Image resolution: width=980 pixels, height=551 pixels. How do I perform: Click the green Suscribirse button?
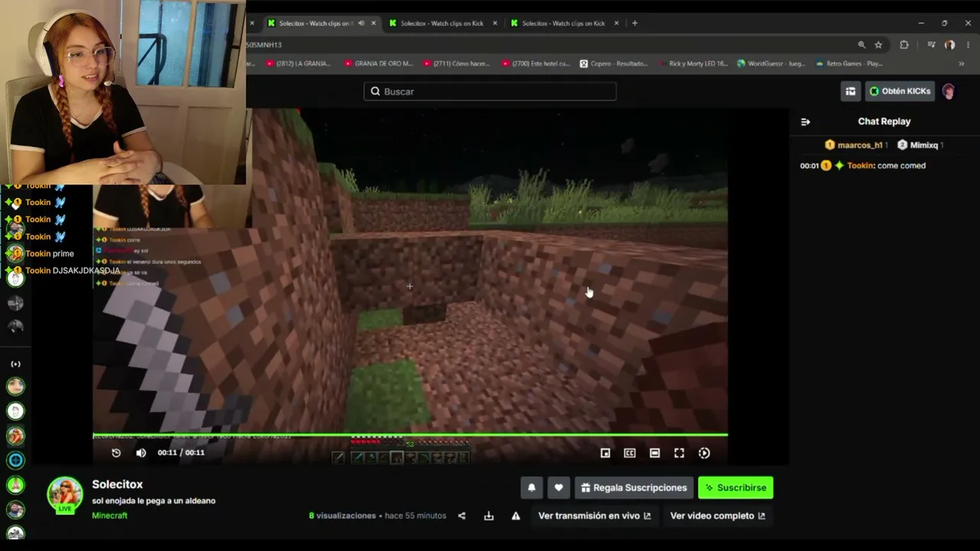(736, 487)
